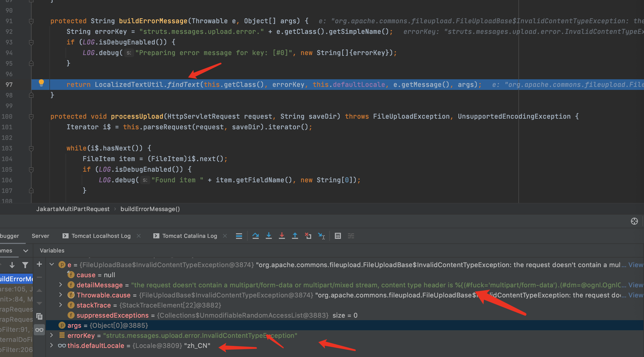The height and width of the screenshot is (357, 644).
Task: Switch to the Server tab
Action: tap(40, 236)
